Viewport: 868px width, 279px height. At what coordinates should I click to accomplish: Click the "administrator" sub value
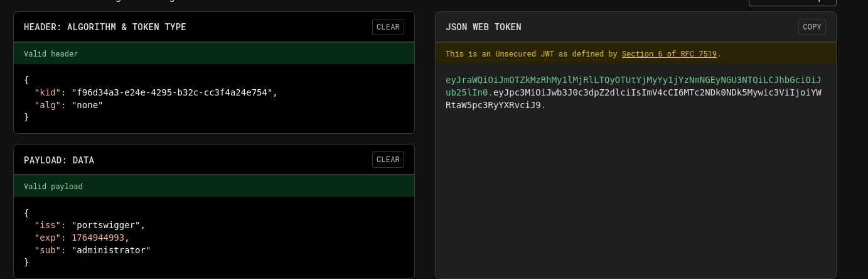point(111,250)
